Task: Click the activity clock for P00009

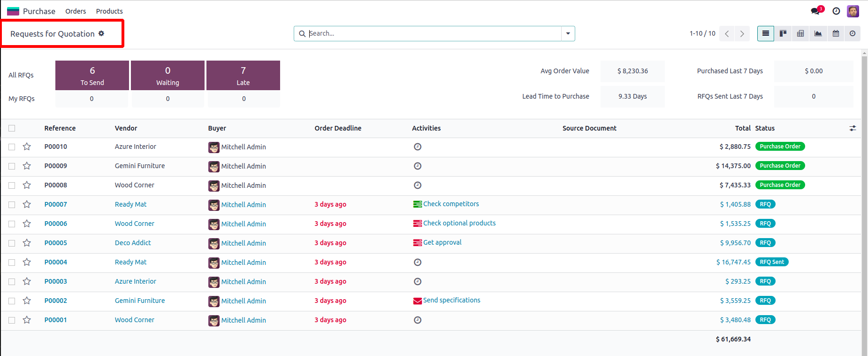Action: click(x=418, y=166)
